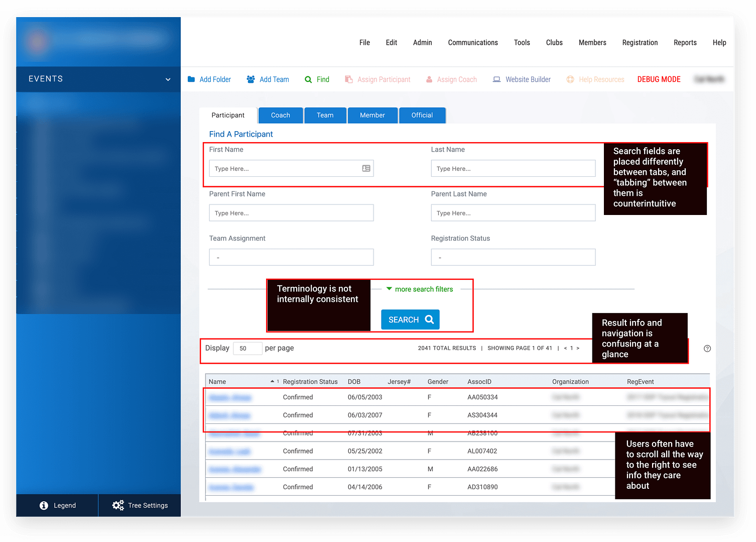756x542 pixels.
Task: Expand more search filters
Action: [420, 289]
